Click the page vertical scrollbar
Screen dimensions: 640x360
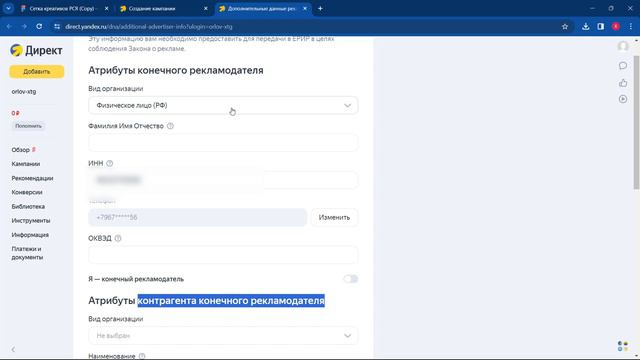[636, 122]
